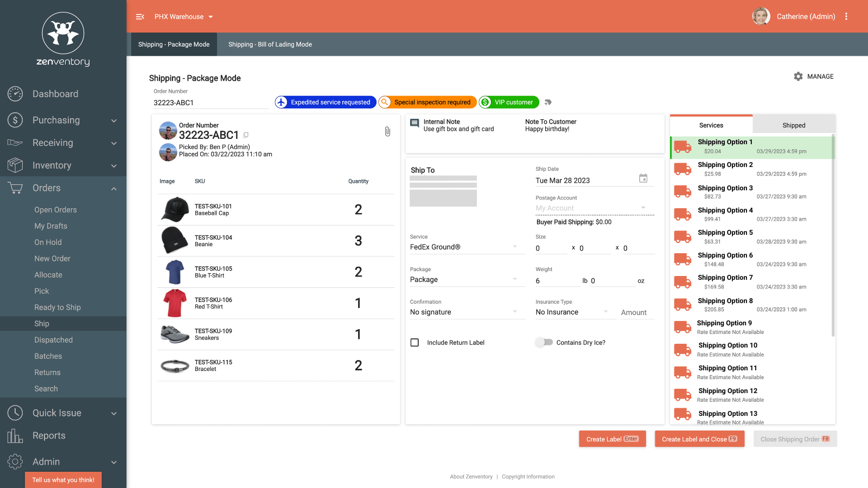Switch to the Shipped tab
This screenshot has height=488, width=868.
pyautogui.click(x=794, y=125)
